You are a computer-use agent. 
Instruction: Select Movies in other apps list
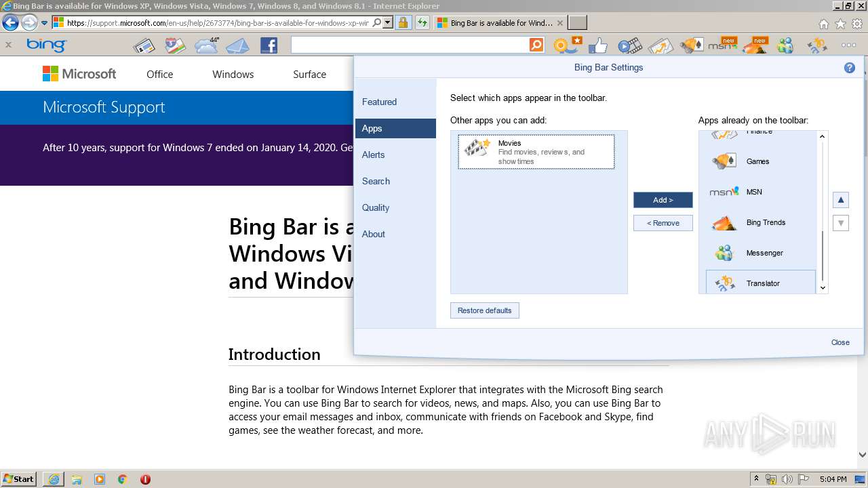[536, 151]
